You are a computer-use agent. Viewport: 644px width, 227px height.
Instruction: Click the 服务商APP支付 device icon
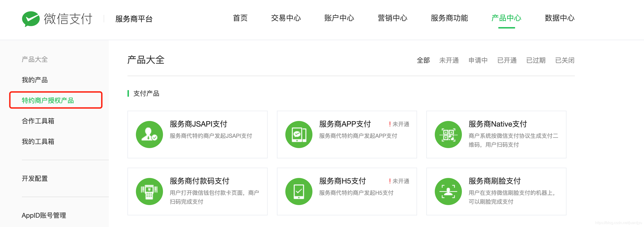tap(299, 135)
